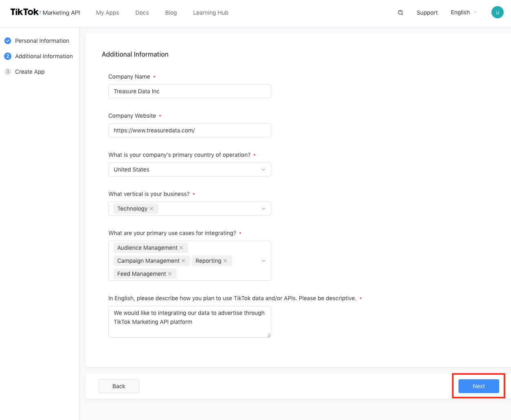The image size is (511, 420).
Task: Open the user avatar menu
Action: [497, 13]
